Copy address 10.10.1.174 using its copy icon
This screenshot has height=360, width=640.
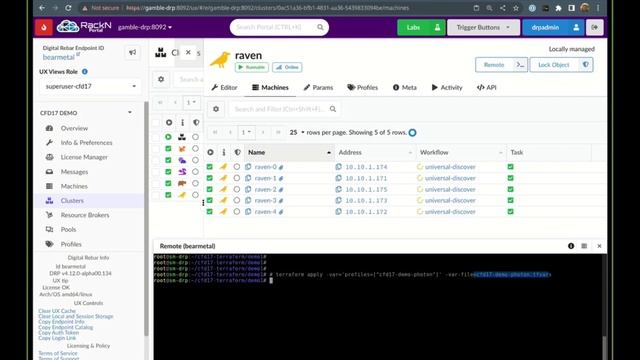coord(338,167)
